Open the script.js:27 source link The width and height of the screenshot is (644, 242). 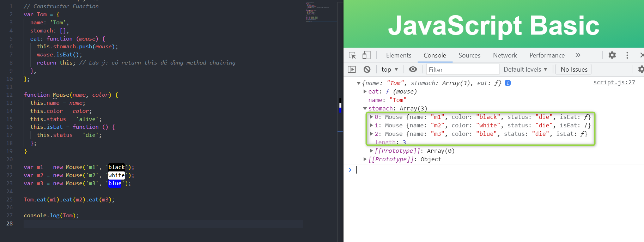pyautogui.click(x=614, y=83)
